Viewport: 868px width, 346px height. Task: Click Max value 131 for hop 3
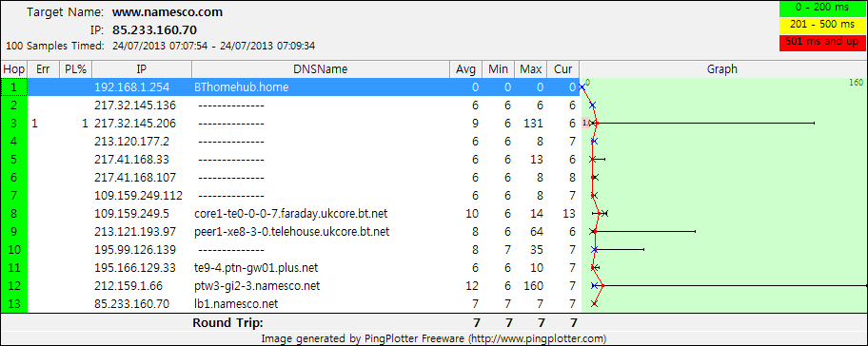pos(534,124)
